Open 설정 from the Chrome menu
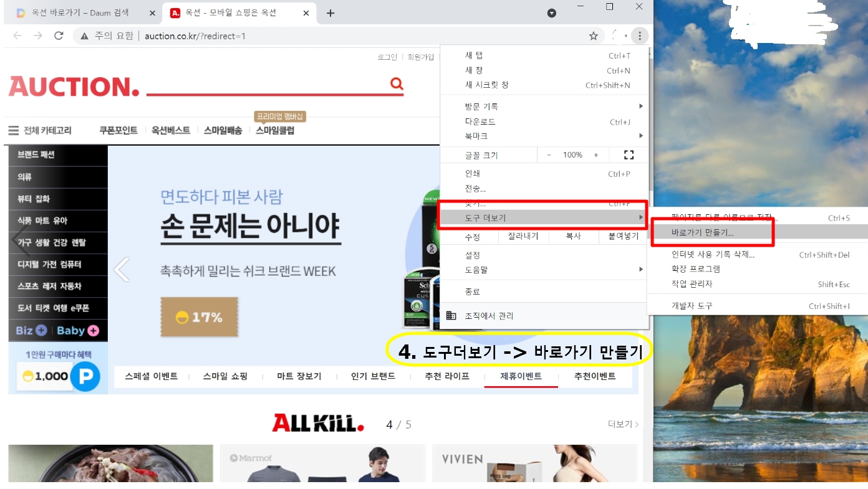The image size is (868, 489). coord(544,255)
